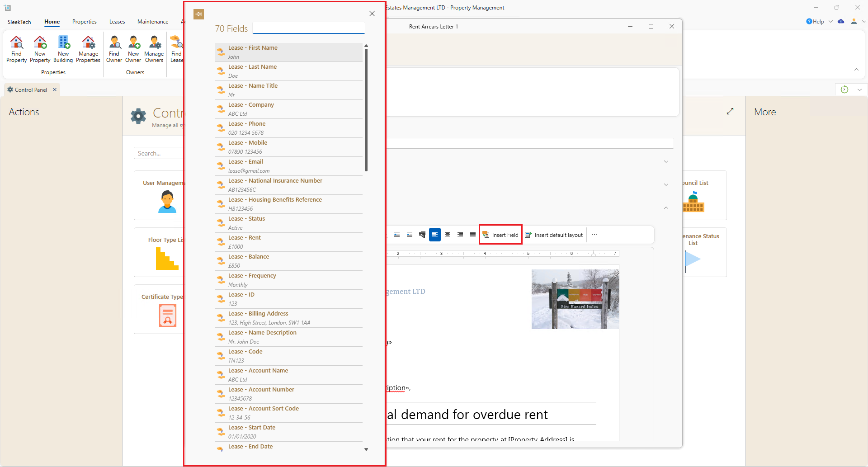Screen dimensions: 868x467
Task: Open the Floor Type List tile
Action: pos(160,252)
